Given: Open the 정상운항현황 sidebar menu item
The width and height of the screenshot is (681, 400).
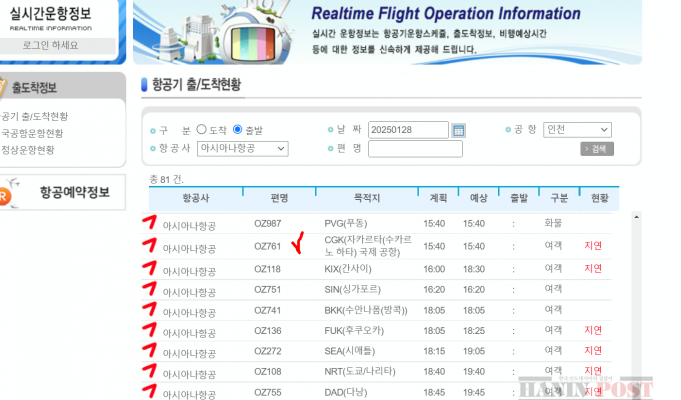Looking at the screenshot, I should click(28, 150).
